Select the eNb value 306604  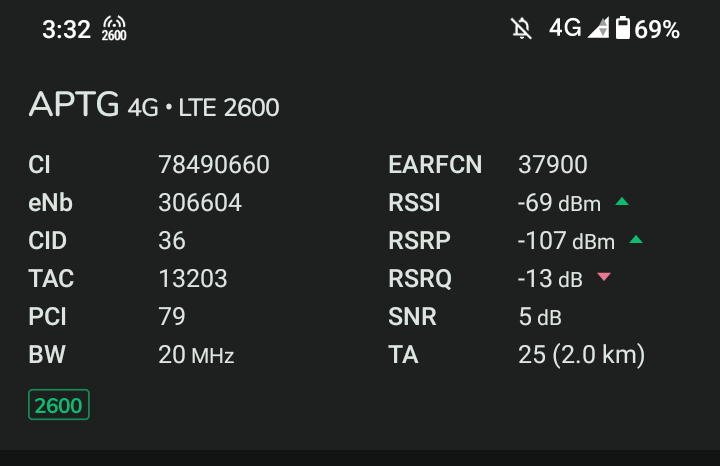(200, 202)
